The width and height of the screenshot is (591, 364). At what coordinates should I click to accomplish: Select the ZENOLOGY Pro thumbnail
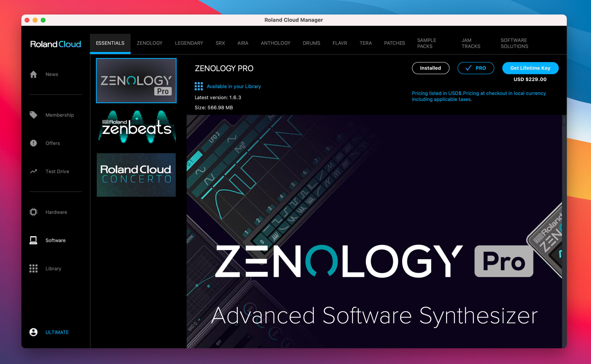coord(136,81)
